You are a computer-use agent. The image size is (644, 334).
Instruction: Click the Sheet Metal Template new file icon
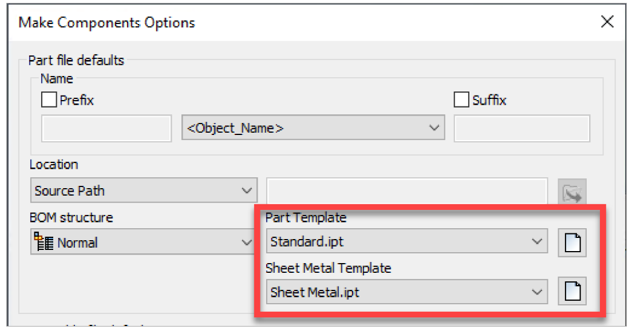572,292
